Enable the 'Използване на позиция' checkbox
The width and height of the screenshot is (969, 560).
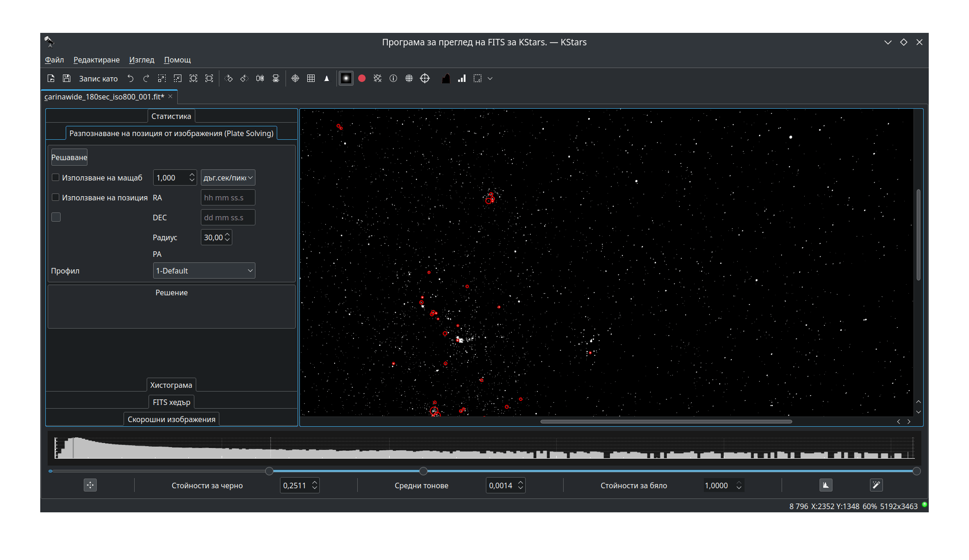[x=56, y=198]
